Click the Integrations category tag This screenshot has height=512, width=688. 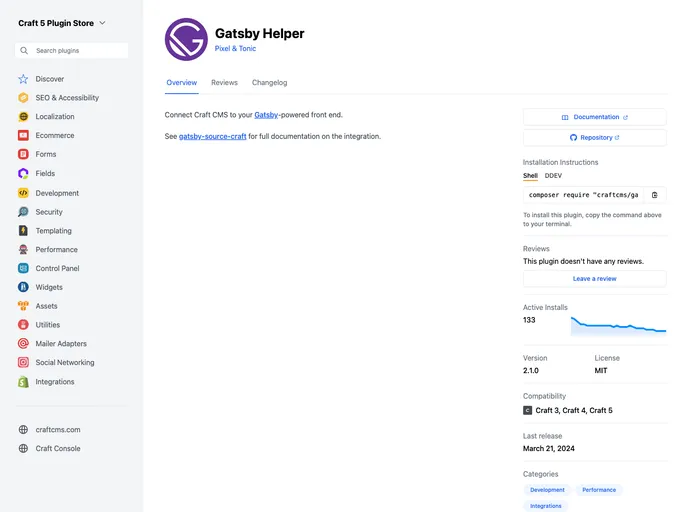[545, 506]
